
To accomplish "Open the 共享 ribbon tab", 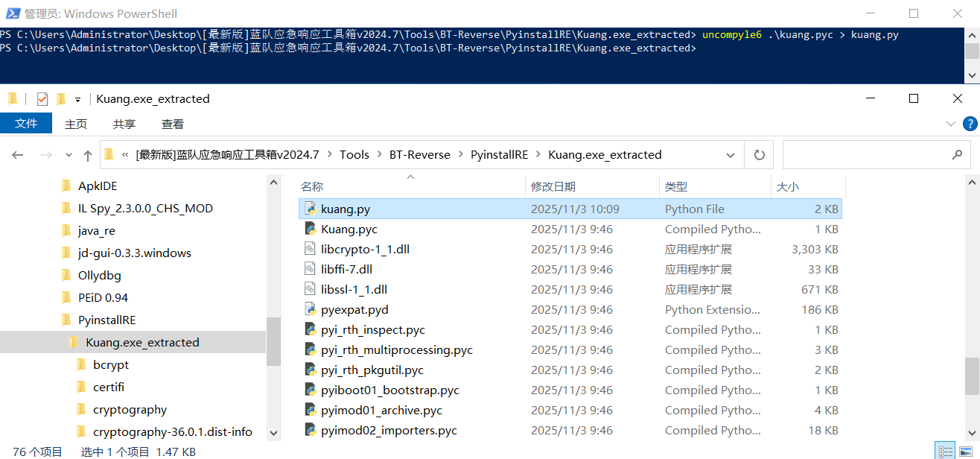I will (x=124, y=124).
